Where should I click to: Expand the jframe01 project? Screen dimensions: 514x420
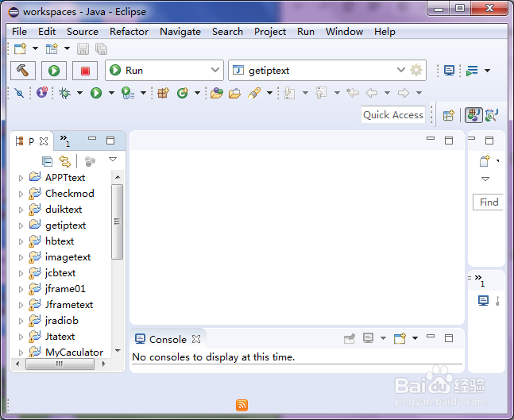pos(21,289)
